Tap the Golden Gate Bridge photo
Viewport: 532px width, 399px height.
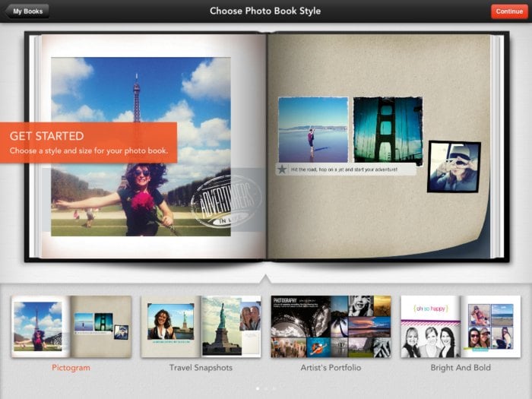coord(388,130)
